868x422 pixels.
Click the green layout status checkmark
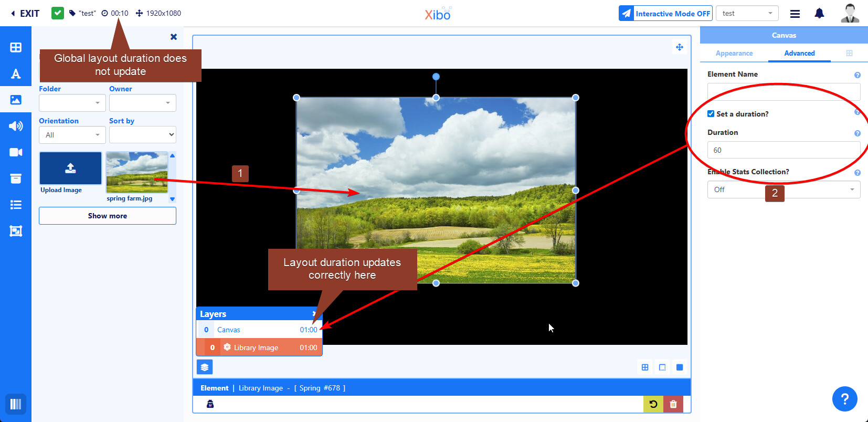point(58,13)
